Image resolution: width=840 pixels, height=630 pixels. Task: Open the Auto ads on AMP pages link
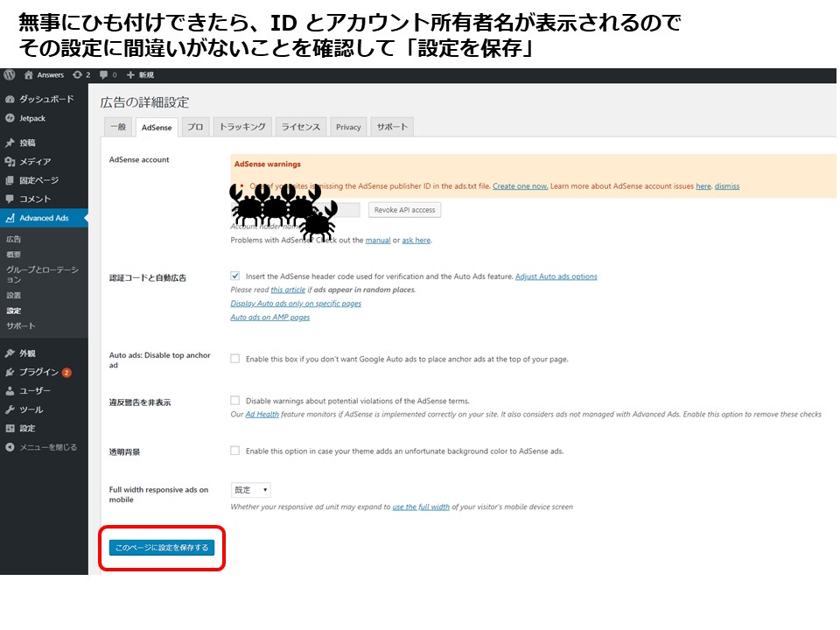pyautogui.click(x=270, y=318)
